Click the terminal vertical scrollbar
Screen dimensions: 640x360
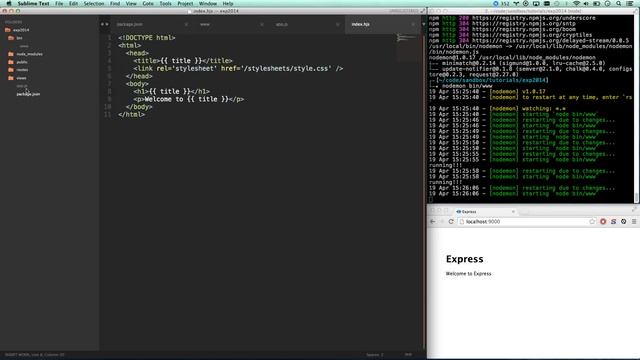pos(636,109)
